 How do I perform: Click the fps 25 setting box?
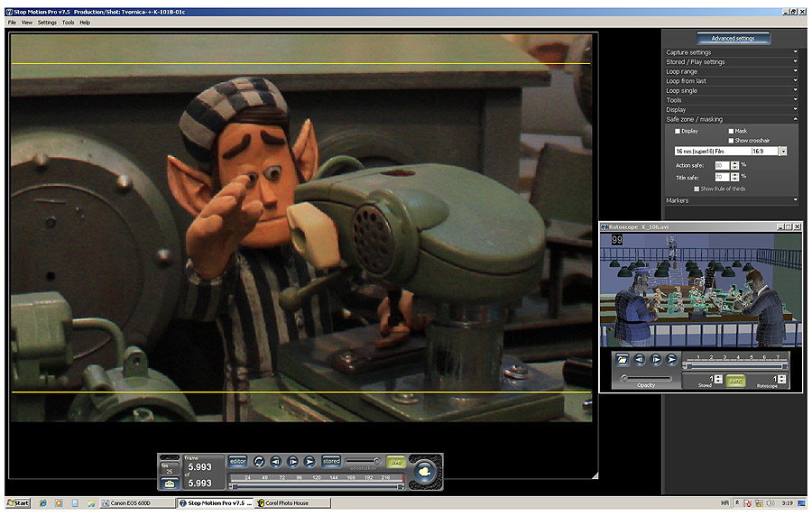pos(170,468)
